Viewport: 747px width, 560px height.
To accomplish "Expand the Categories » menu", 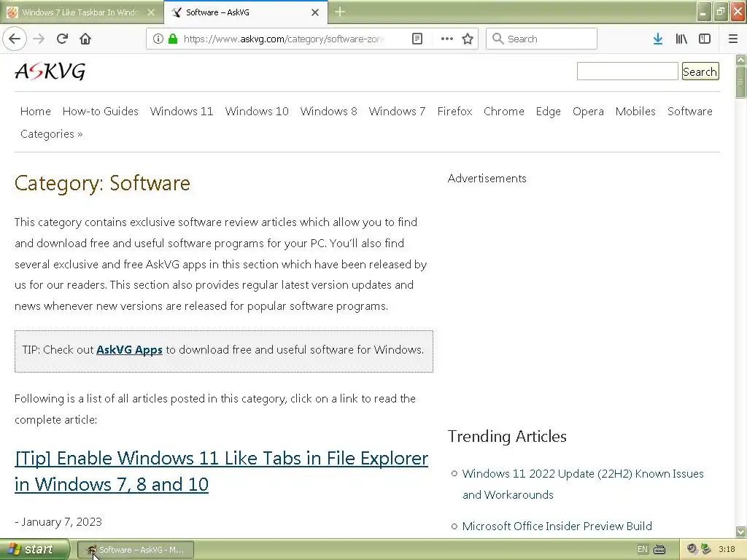I will point(52,134).
